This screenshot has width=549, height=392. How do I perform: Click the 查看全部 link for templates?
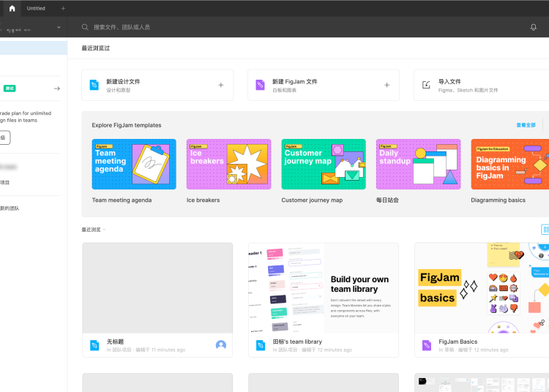click(x=526, y=125)
